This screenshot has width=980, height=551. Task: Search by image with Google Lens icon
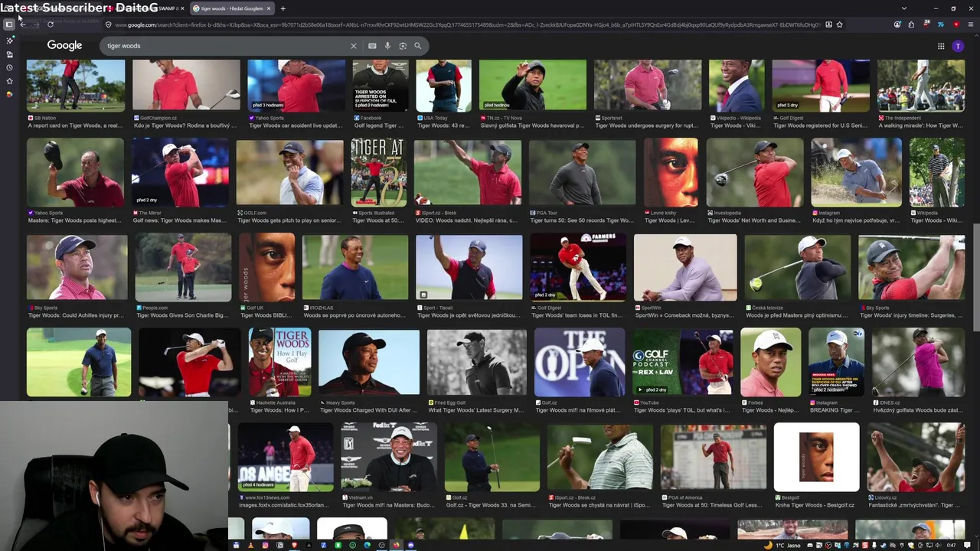coord(403,46)
